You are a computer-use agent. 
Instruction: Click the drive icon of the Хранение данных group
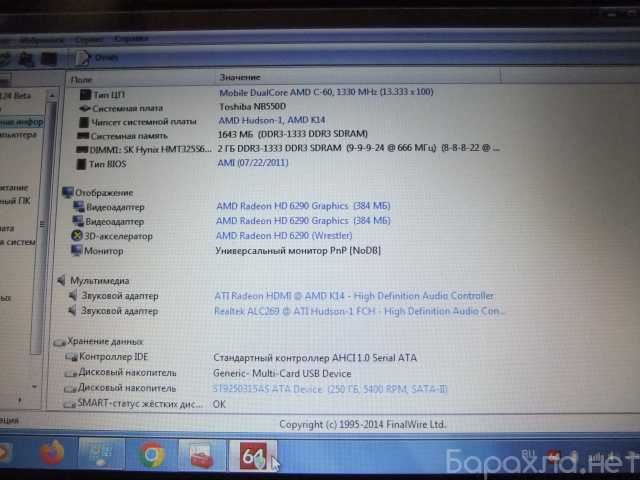click(59, 342)
